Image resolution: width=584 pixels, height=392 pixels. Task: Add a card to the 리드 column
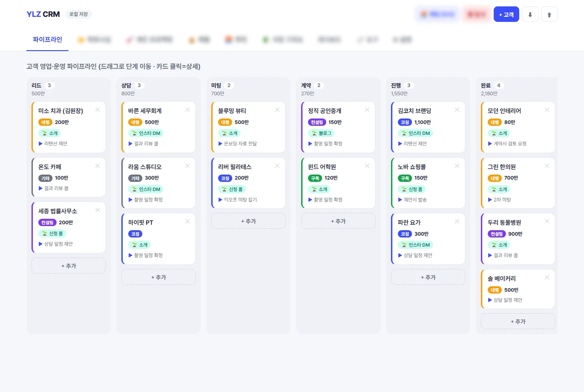click(x=68, y=266)
